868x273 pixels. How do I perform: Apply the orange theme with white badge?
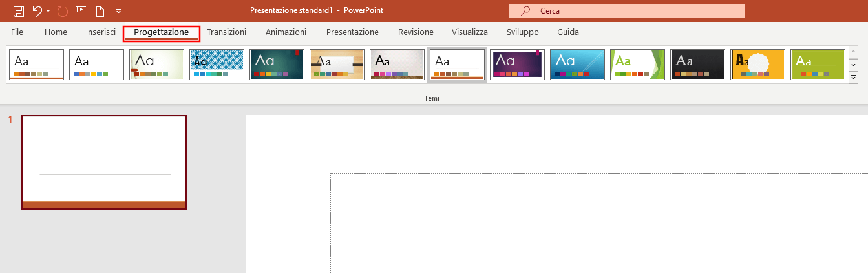click(758, 65)
